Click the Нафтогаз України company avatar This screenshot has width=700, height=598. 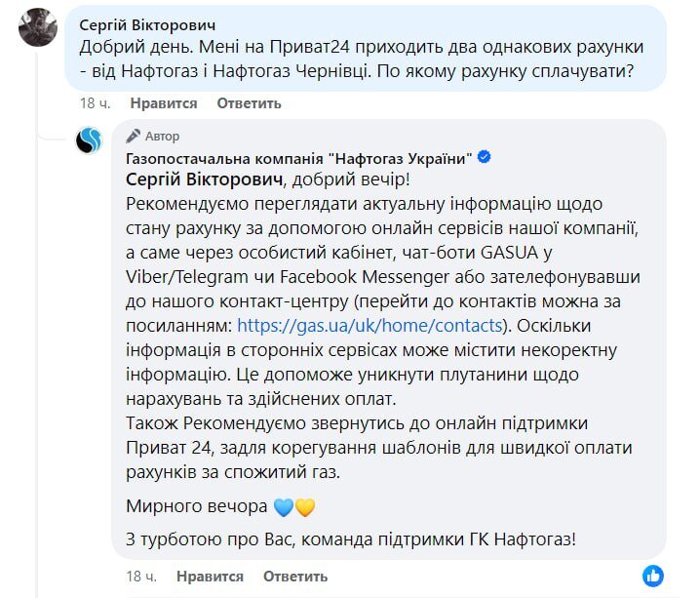tap(90, 142)
